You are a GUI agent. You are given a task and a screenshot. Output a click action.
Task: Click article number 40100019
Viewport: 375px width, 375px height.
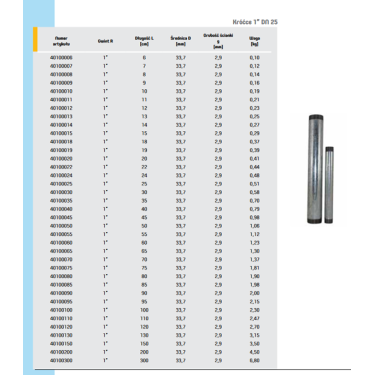(61, 150)
